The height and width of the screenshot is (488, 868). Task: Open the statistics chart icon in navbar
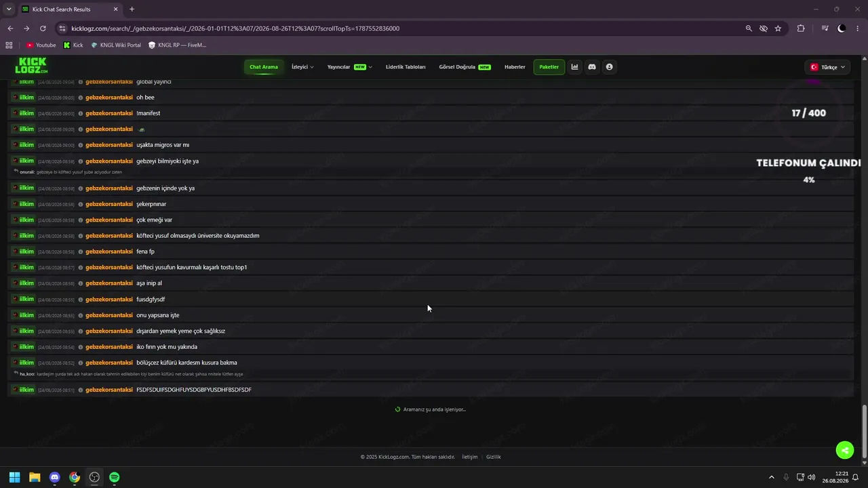click(x=575, y=67)
